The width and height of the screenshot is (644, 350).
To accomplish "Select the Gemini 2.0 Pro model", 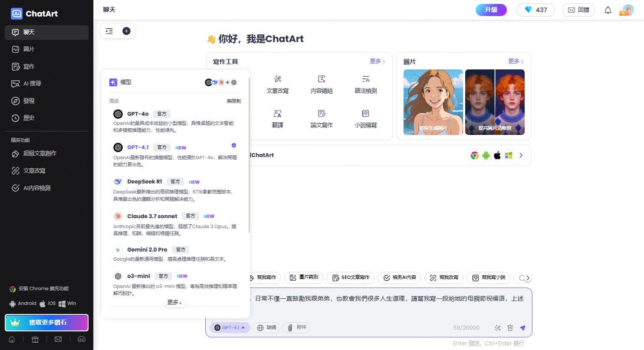I will [x=175, y=254].
